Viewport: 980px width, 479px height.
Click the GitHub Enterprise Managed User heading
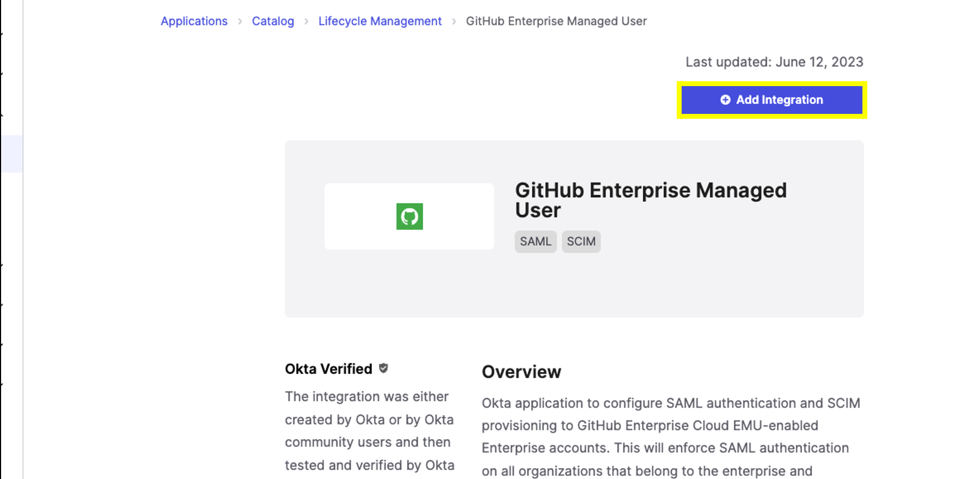(x=651, y=200)
